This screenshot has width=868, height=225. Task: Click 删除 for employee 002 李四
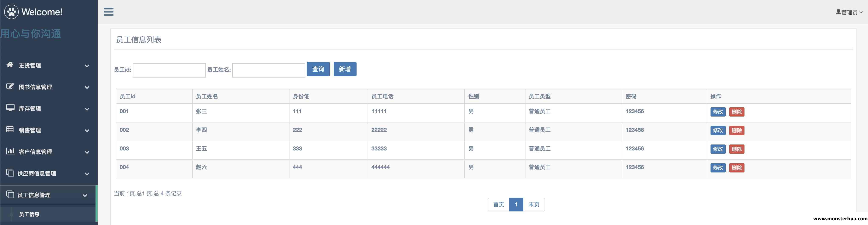[x=737, y=131]
